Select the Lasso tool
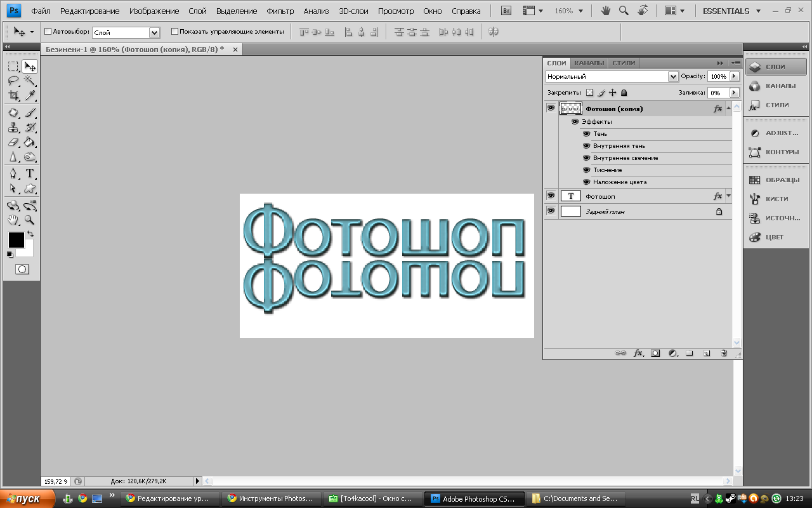The image size is (812, 508). pos(13,81)
